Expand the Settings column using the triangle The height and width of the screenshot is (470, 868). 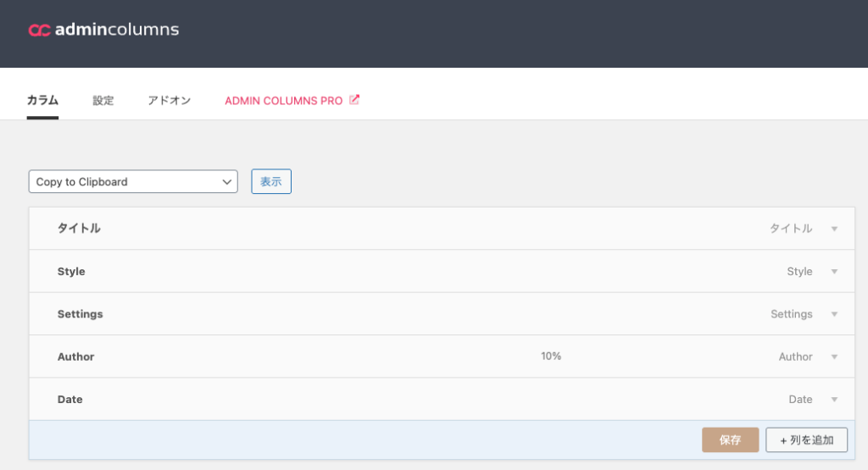coord(834,314)
